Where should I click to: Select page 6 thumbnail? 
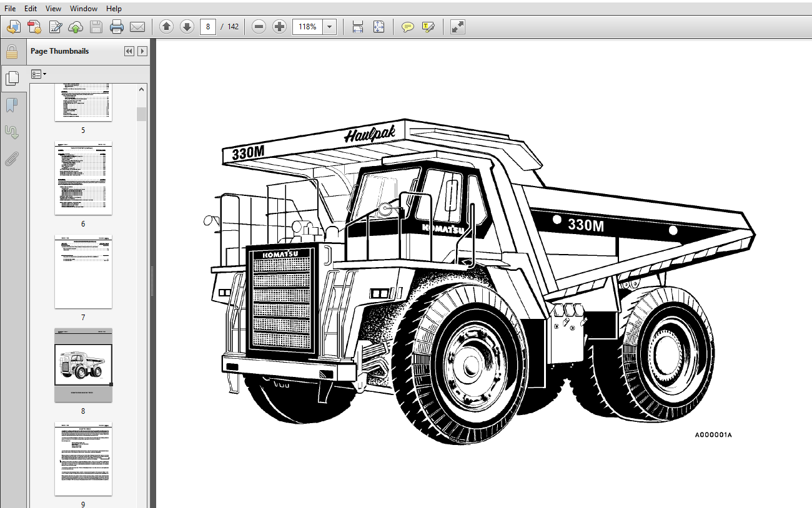point(83,178)
